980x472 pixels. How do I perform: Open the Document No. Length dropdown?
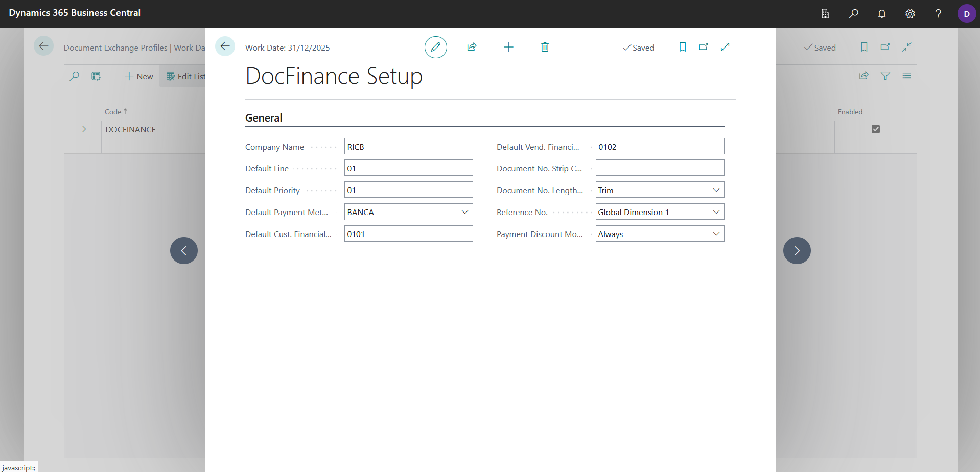click(x=716, y=190)
